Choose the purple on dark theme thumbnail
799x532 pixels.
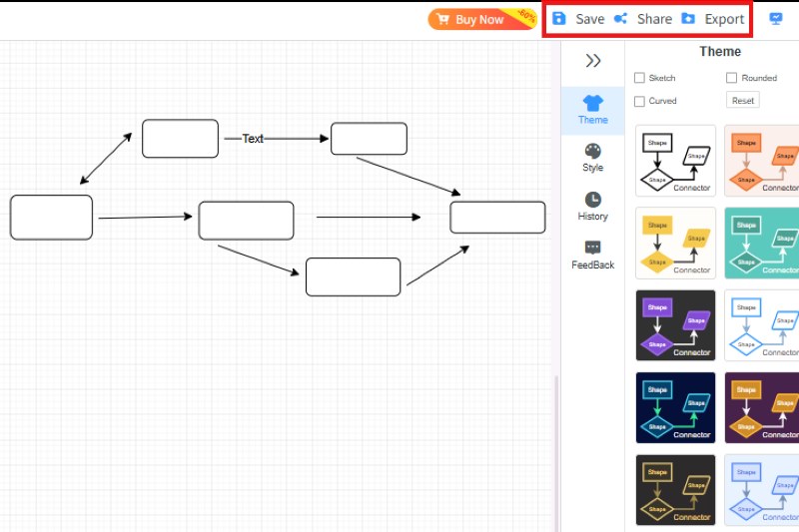click(x=675, y=325)
